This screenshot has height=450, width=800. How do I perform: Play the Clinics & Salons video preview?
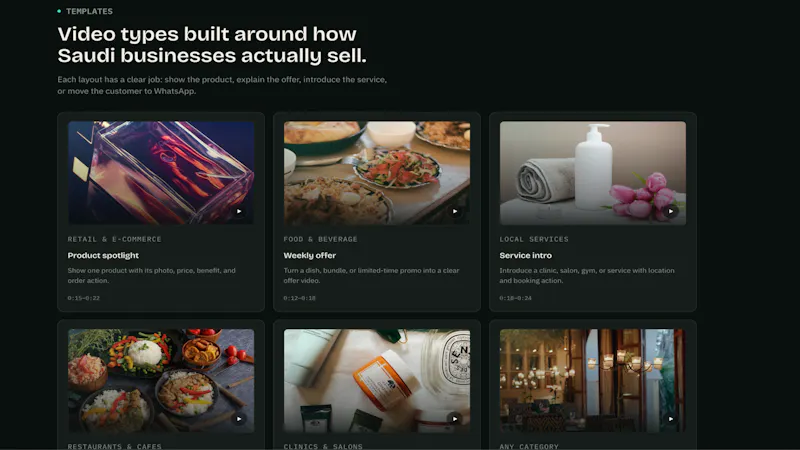(455, 419)
